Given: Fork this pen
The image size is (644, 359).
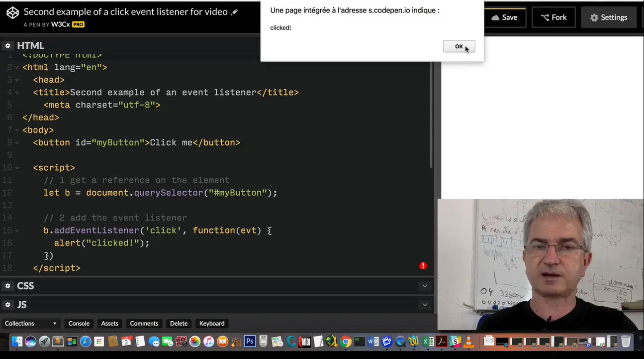Looking at the screenshot, I should click(554, 17).
